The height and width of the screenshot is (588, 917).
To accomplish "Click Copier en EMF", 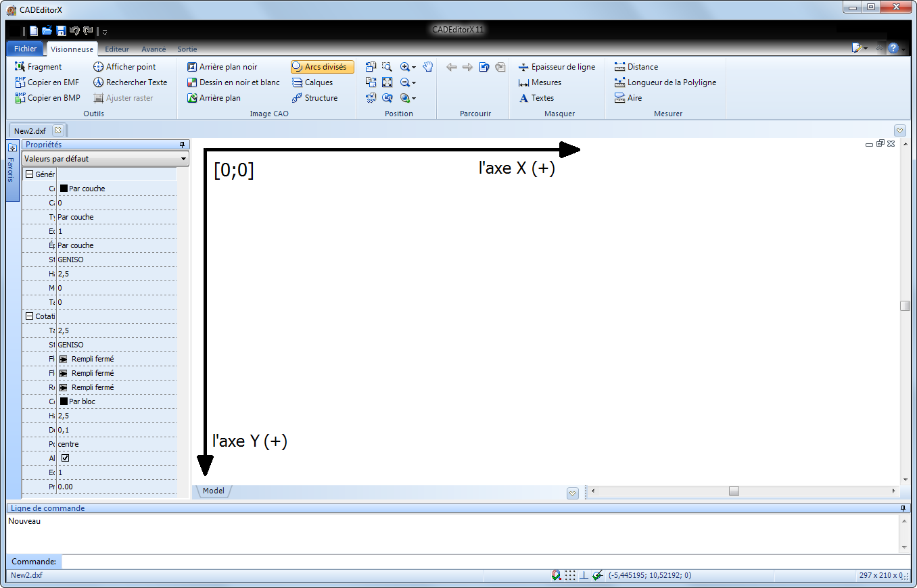I will click(x=47, y=82).
